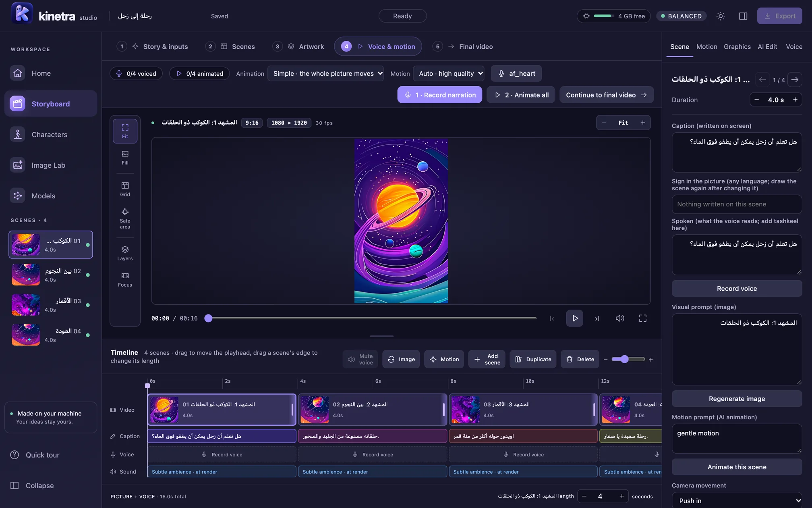Screen dimensions: 812x508
Task: Activate the Focus tool
Action: 125,279
